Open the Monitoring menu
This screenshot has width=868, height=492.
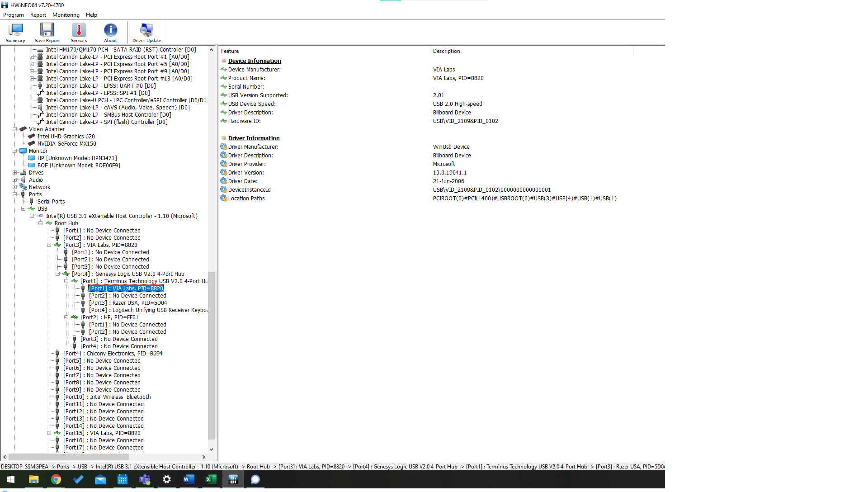tap(66, 15)
